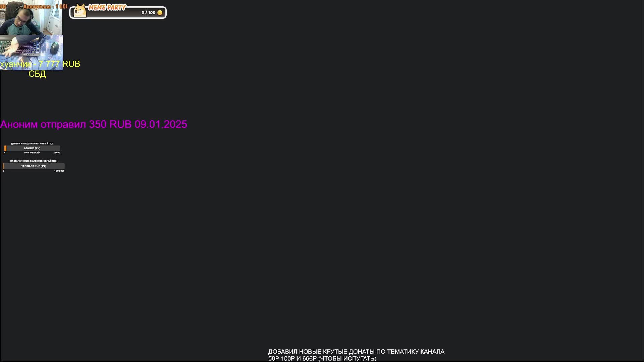Click the '11 808.52 RUB (1%)' goal progress bar

[x=34, y=166]
